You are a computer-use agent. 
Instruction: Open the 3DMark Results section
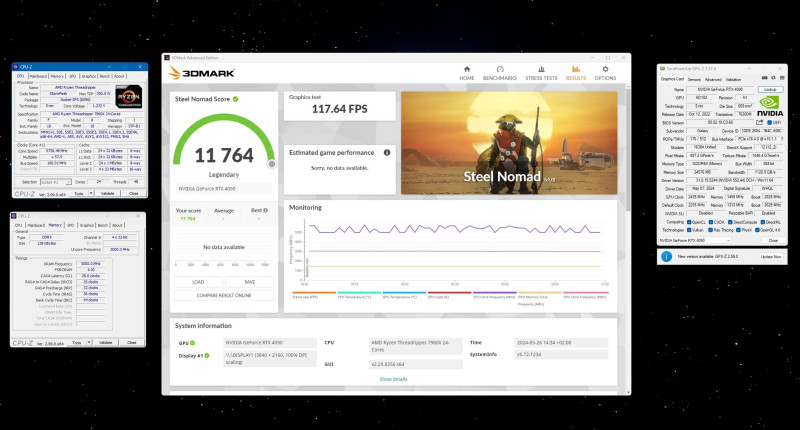click(576, 73)
